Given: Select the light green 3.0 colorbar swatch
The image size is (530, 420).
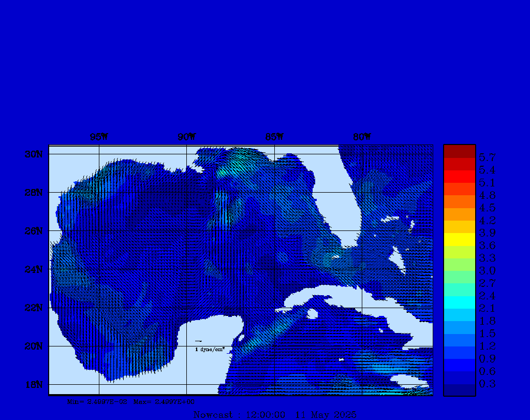Looking at the screenshot, I should click(x=459, y=265).
